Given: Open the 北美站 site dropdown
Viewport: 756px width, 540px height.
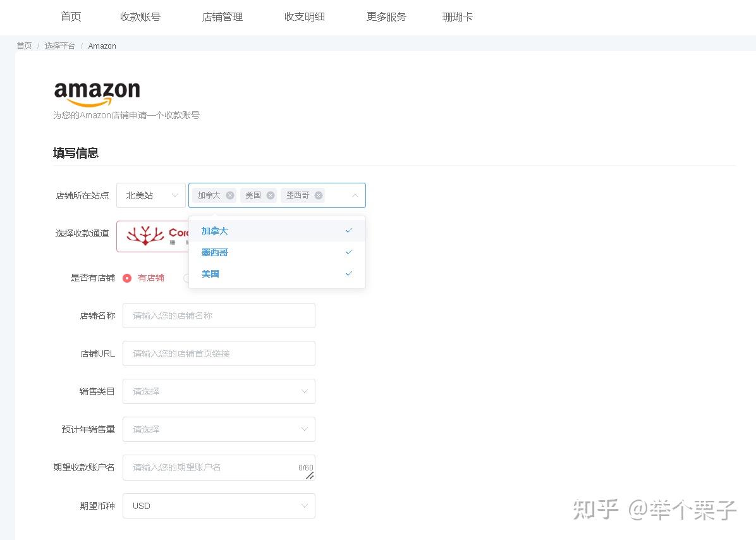Looking at the screenshot, I should pyautogui.click(x=151, y=195).
